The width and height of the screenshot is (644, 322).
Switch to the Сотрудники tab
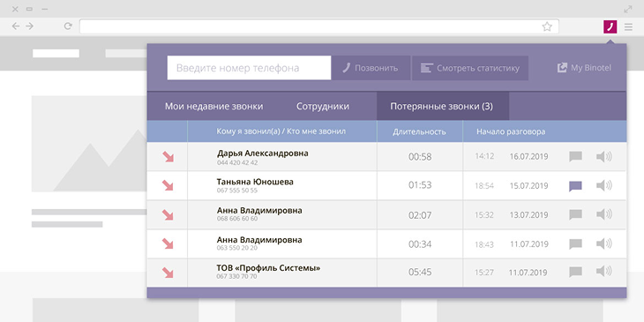[323, 106]
